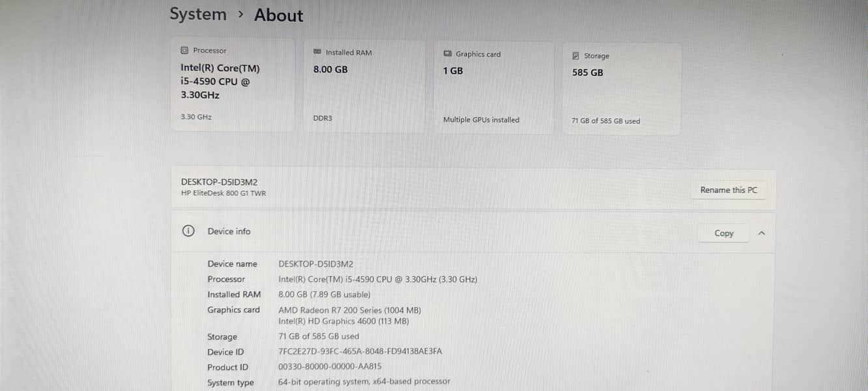868x391 pixels.
Task: Select the HP EliteDesk 800 G1 TWR text
Action: tap(224, 193)
